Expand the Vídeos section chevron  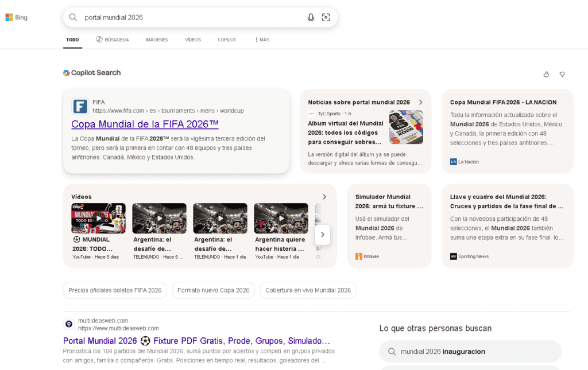(x=324, y=197)
